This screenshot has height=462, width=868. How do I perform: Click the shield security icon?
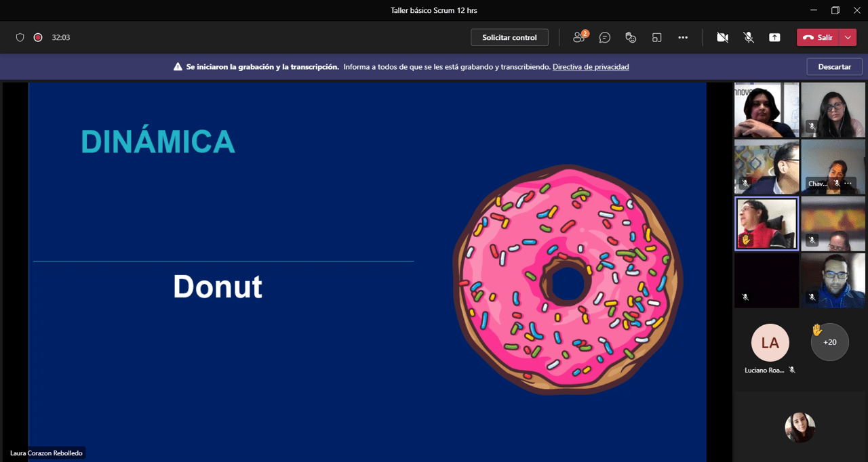pos(20,38)
